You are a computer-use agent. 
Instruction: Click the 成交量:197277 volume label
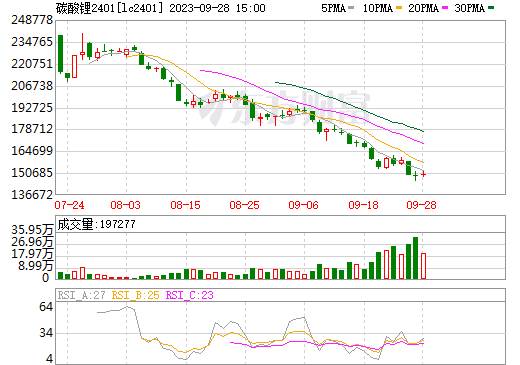tap(97, 224)
